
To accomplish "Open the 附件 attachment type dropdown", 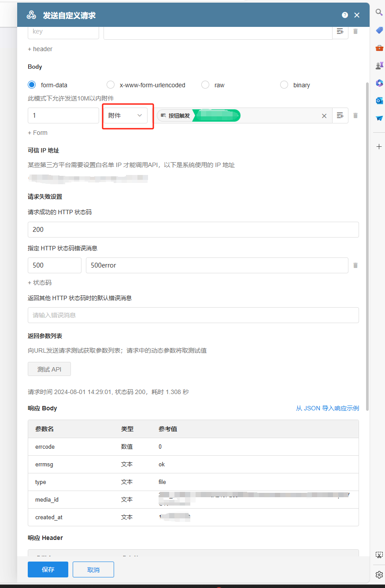I will point(127,115).
